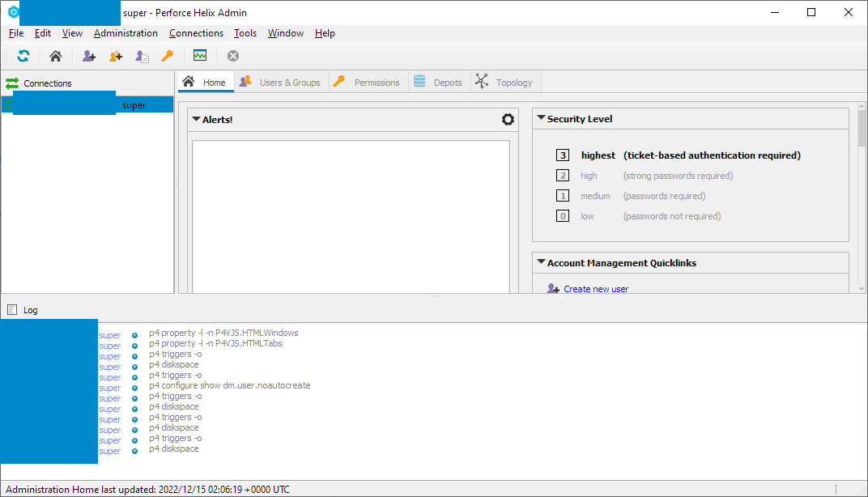This screenshot has height=497, width=868.
Task: Click the last 'p4 diskspace' log entry
Action: point(174,448)
